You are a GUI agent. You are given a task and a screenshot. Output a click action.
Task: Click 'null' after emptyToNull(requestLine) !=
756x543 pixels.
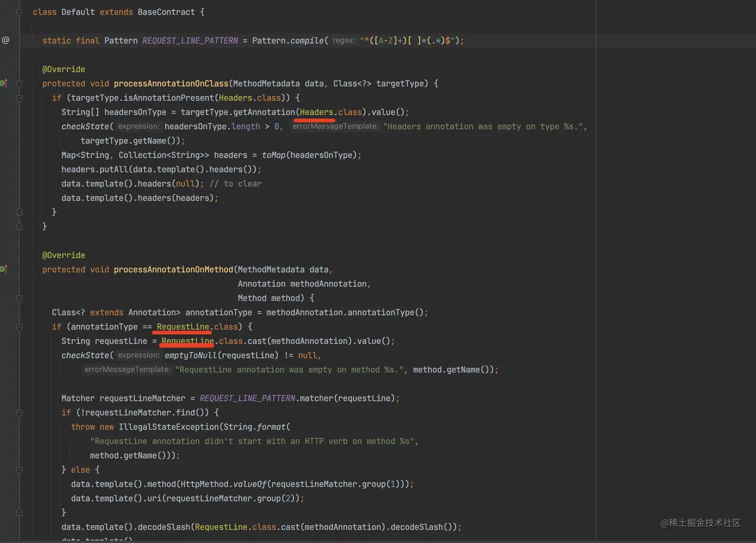pos(307,355)
